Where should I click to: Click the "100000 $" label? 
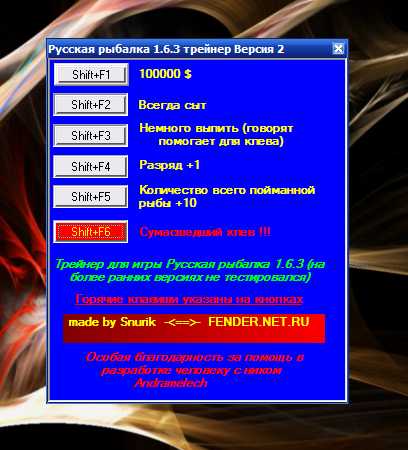[x=165, y=74]
